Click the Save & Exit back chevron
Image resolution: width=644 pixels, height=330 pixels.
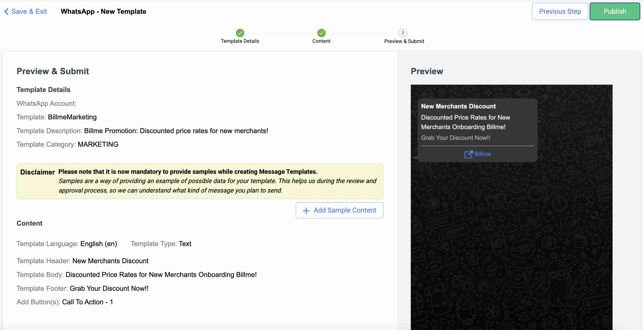[x=6, y=11]
